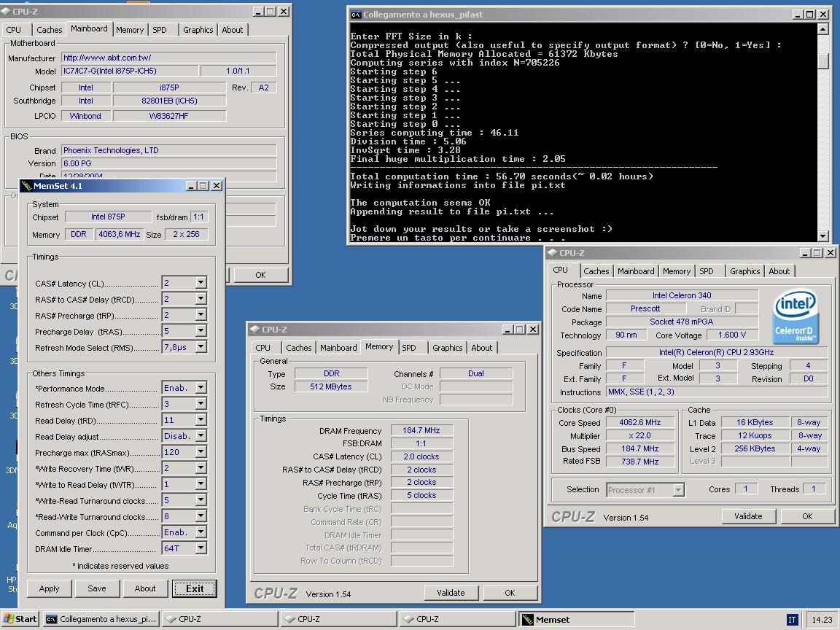Open RAS# Precharge (tRP) dropdown
This screenshot has width=840, height=630.
point(201,314)
